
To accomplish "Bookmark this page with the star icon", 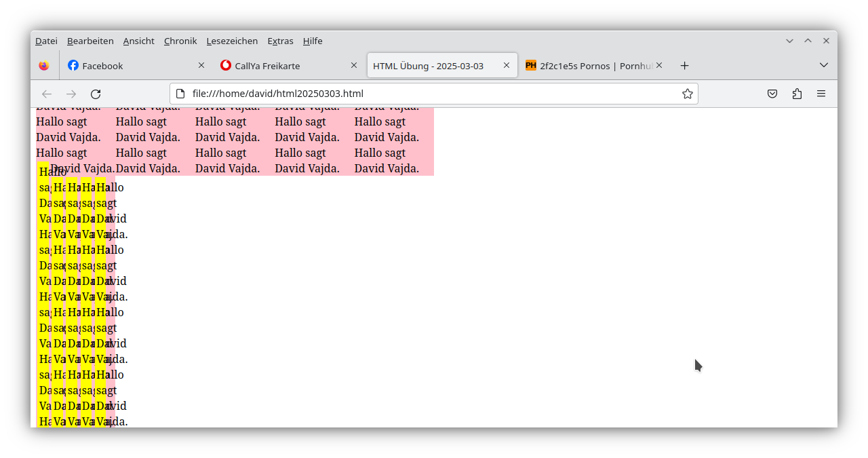I will [x=687, y=94].
